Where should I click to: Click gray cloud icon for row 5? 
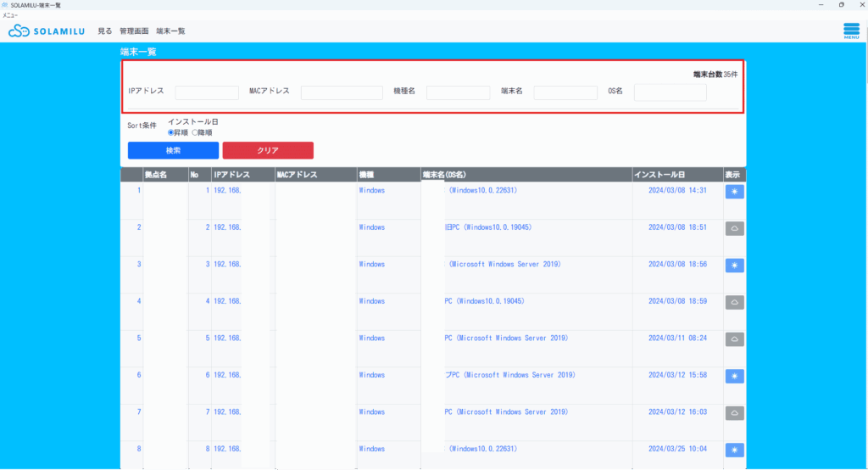735,339
